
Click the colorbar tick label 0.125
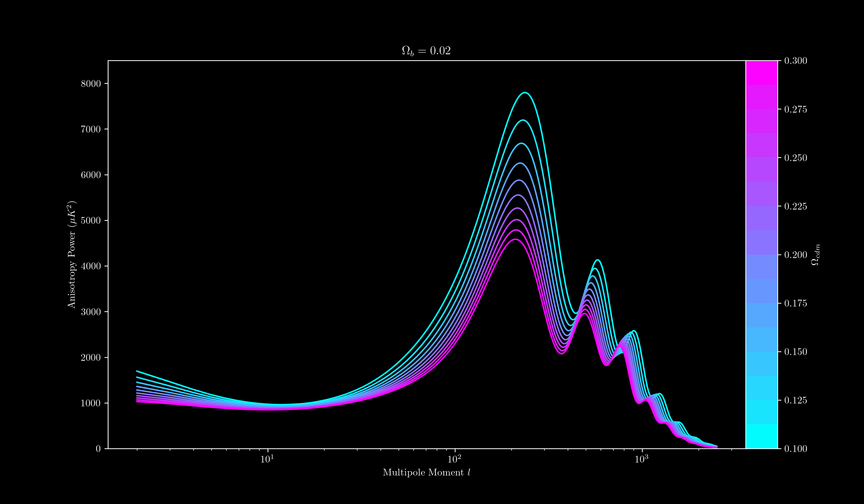[x=796, y=400]
